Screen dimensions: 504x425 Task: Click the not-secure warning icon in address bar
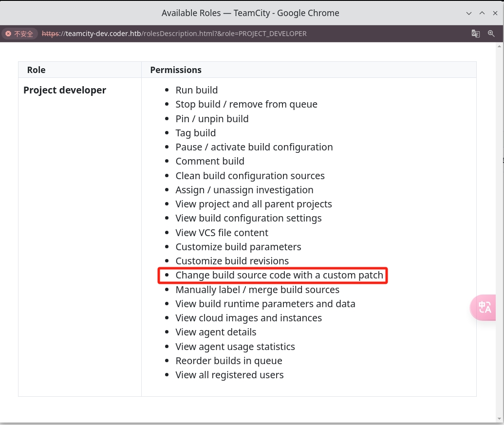[x=8, y=34]
